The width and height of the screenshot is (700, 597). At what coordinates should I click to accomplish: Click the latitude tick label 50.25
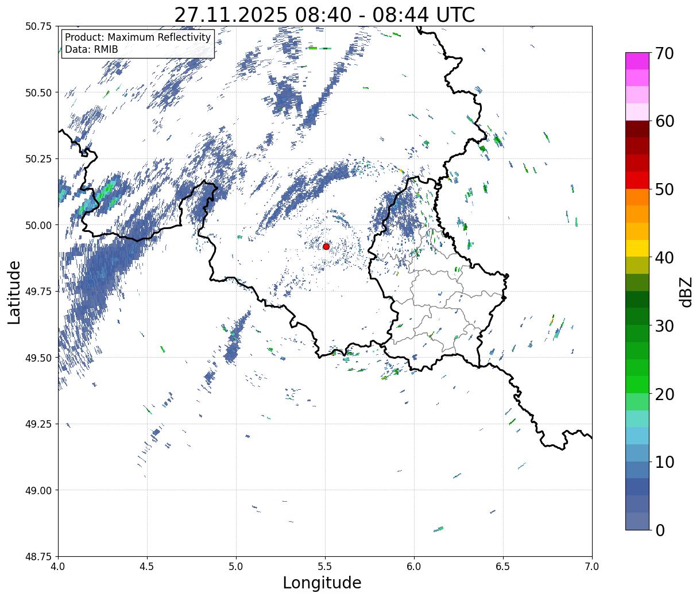[38, 159]
